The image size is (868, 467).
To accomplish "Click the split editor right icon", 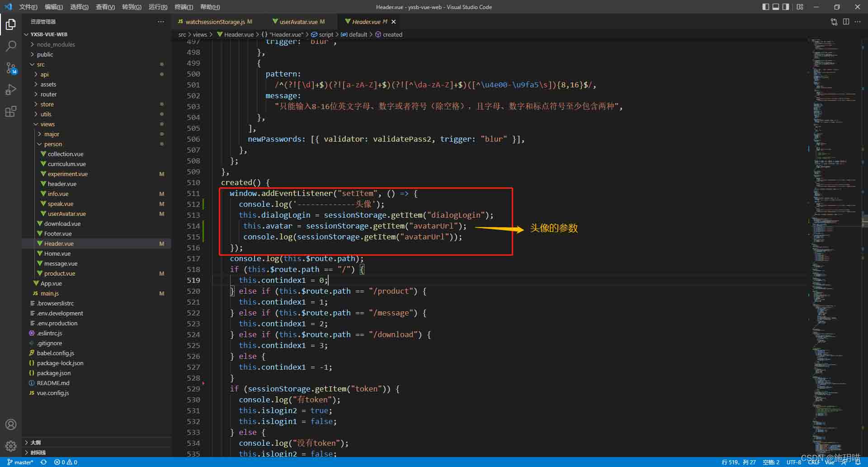I will click(846, 22).
